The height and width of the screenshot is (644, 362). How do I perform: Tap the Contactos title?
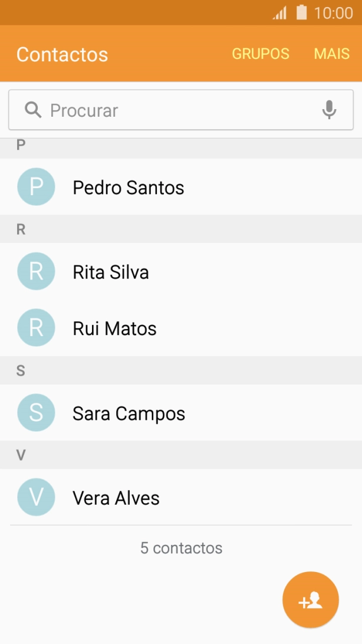[x=62, y=54]
